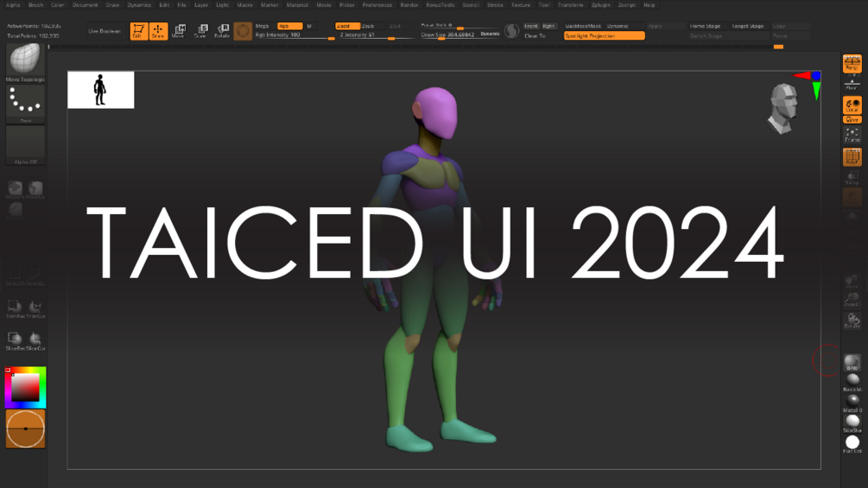Click the TrimRect brush icon

[15, 308]
